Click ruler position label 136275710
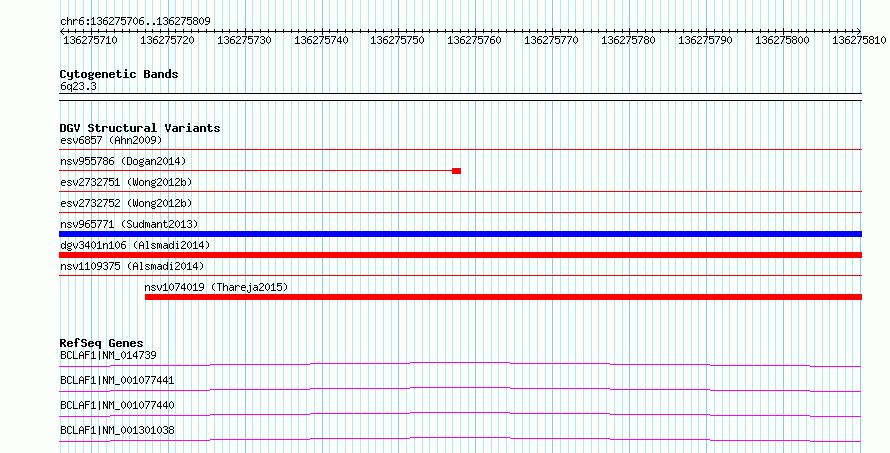The width and height of the screenshot is (890, 453). pyautogui.click(x=90, y=40)
